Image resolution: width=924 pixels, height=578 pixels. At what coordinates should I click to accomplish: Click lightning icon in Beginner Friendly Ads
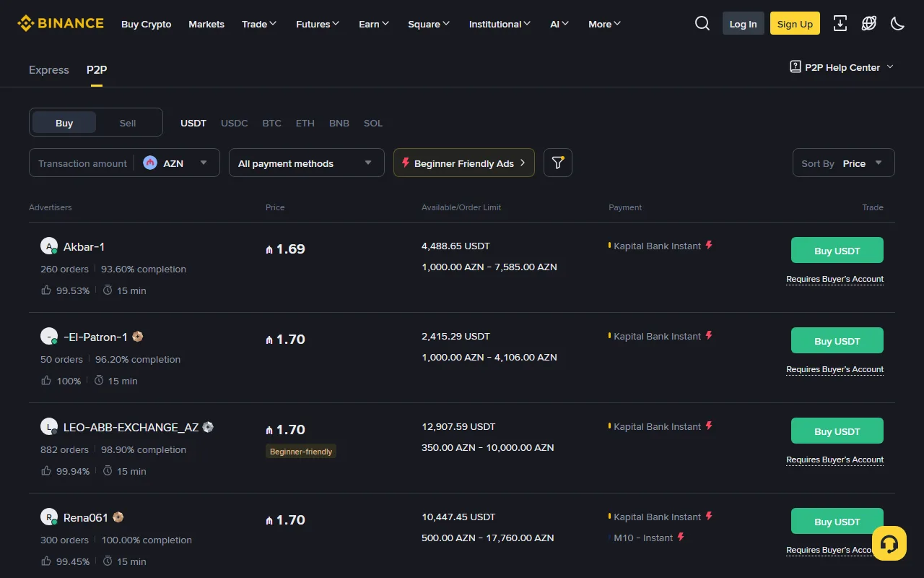pos(406,163)
